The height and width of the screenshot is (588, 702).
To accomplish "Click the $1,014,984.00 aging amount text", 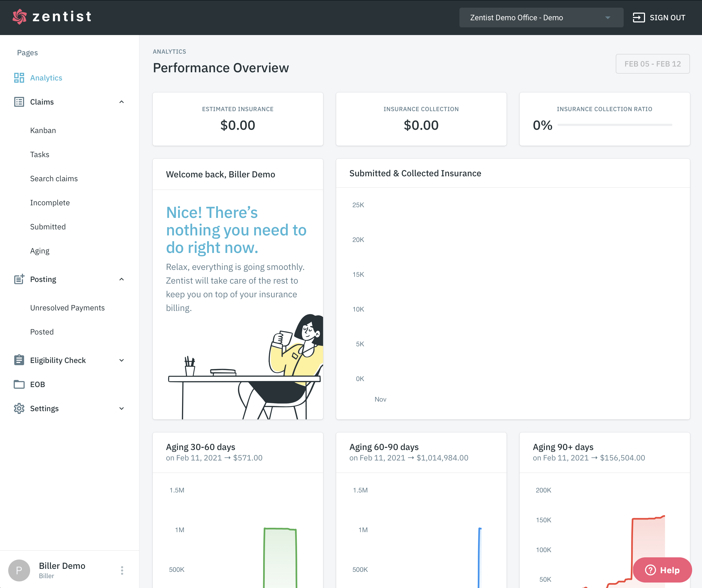I will (x=442, y=458).
